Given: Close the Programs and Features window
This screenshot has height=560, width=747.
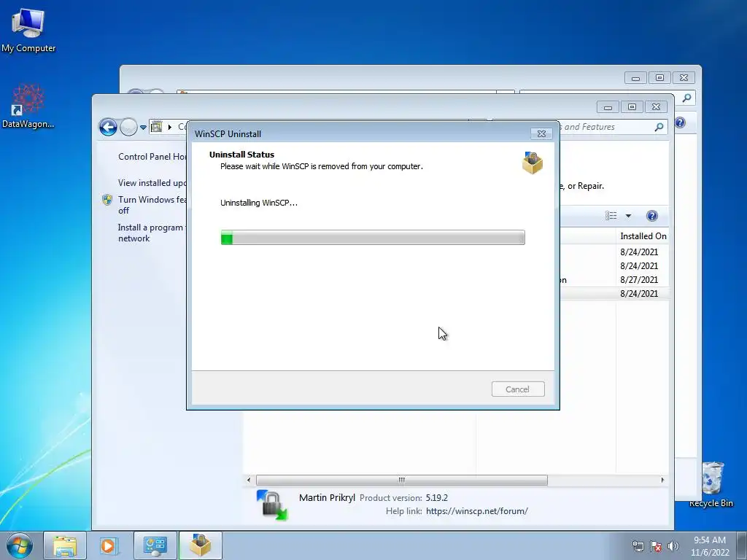Looking at the screenshot, I should 656,107.
